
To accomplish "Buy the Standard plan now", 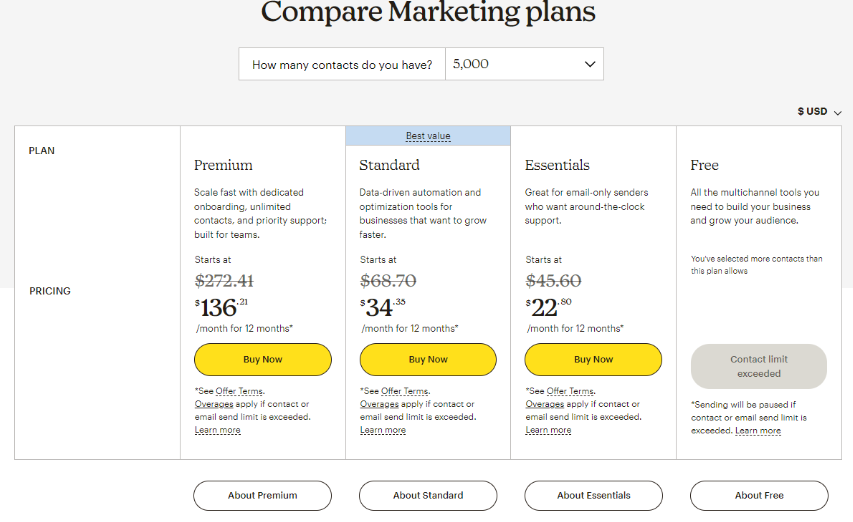I will tap(428, 359).
